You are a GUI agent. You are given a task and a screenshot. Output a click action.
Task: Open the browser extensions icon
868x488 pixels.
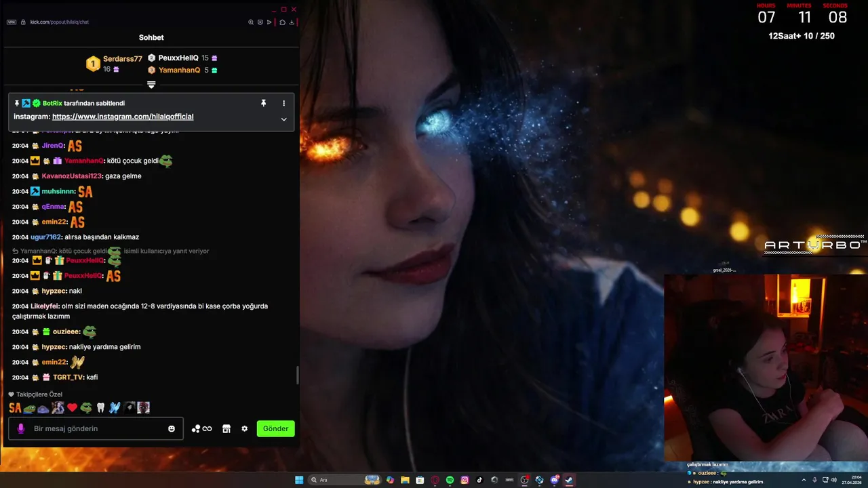coord(282,22)
